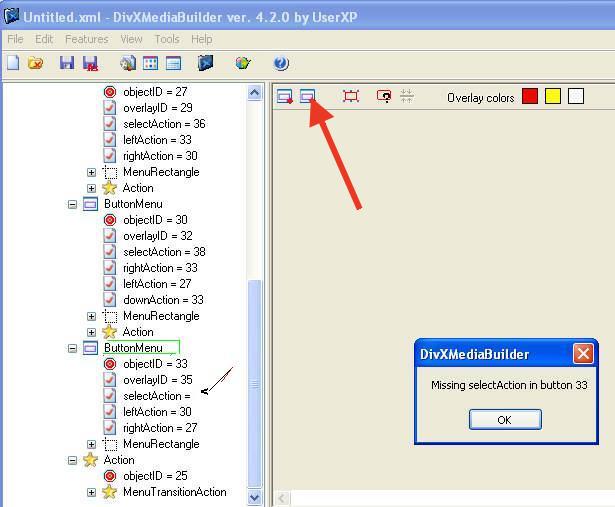Viewport: 615px width, 507px height.
Task: Select the downAction = 33 row
Action: click(x=163, y=300)
